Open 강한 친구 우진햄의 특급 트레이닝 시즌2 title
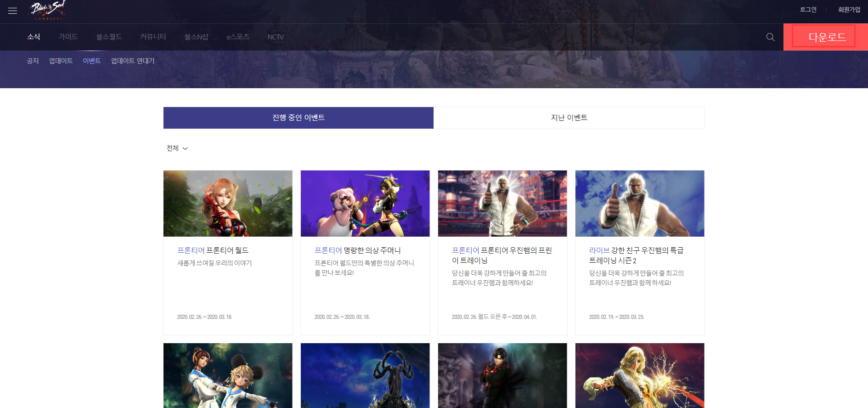This screenshot has height=408, width=868. [x=636, y=255]
